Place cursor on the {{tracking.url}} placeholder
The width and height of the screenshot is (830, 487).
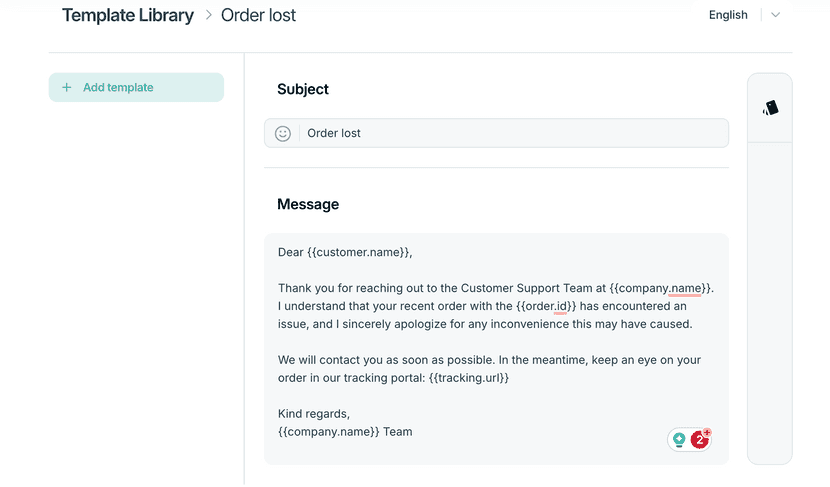coord(468,378)
